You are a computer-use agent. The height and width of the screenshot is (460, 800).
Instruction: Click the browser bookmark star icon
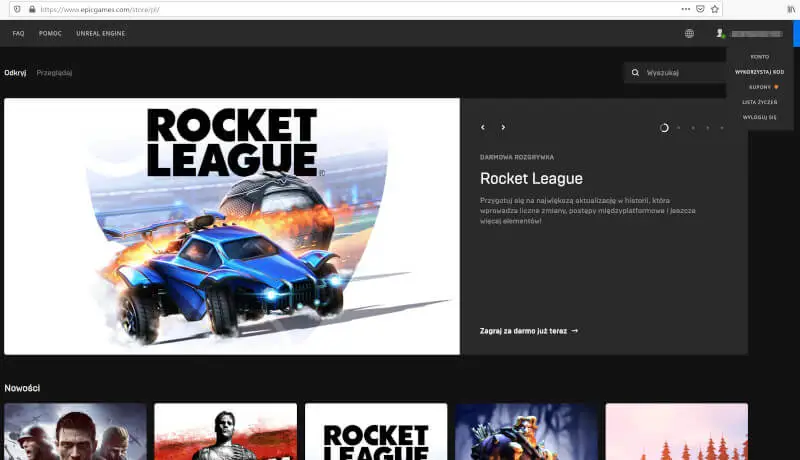(x=715, y=8)
